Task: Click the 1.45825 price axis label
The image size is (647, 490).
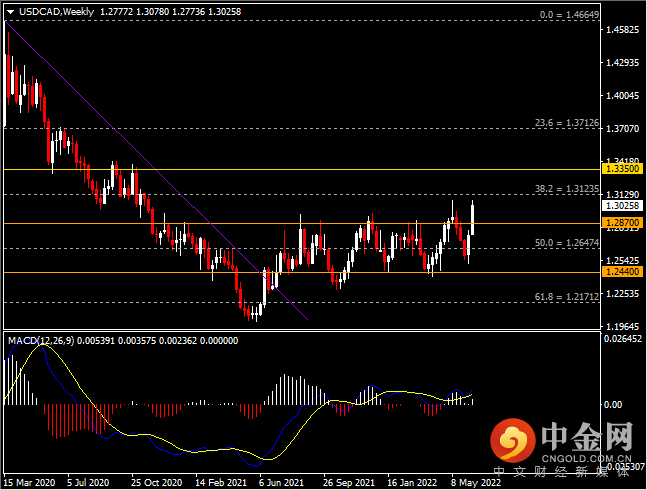Action: [x=622, y=30]
